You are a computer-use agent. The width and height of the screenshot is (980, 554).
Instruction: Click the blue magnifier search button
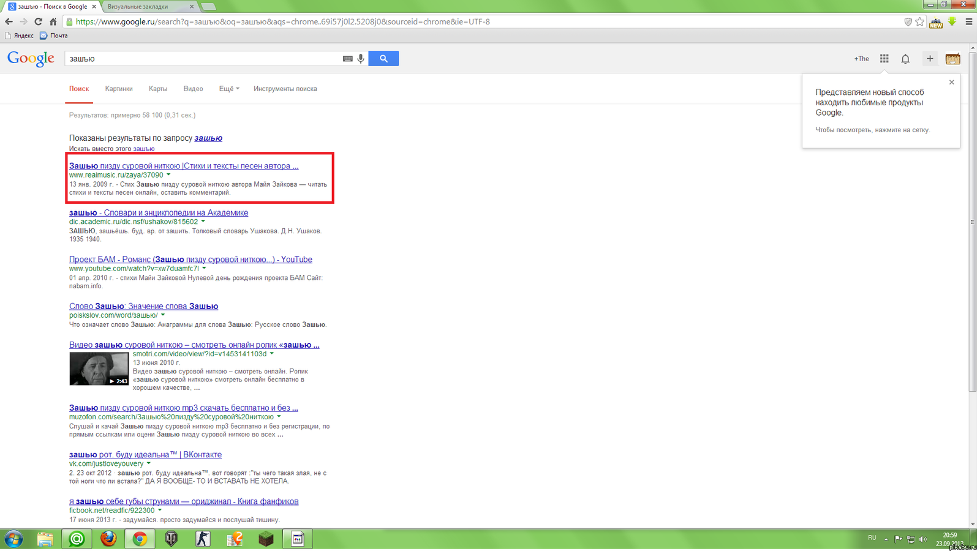(383, 59)
